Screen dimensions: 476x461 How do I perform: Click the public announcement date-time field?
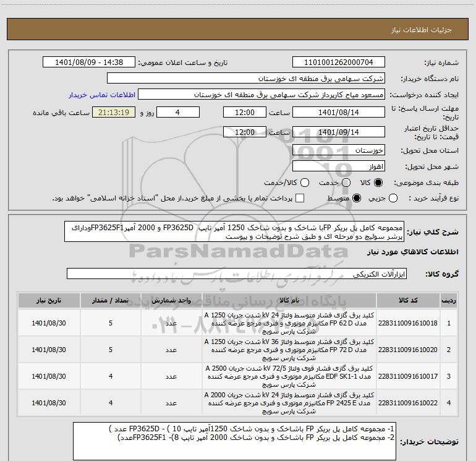(92, 63)
